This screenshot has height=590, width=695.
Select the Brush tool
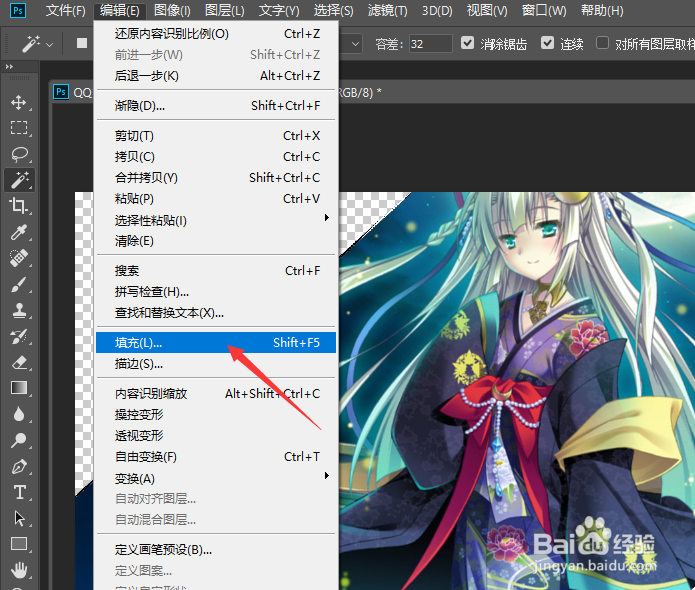coord(19,284)
